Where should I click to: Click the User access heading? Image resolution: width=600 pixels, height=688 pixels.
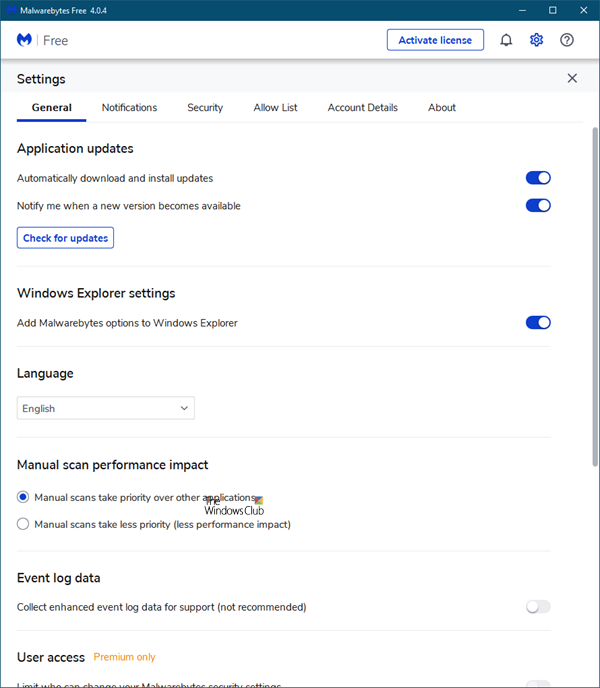tap(51, 657)
